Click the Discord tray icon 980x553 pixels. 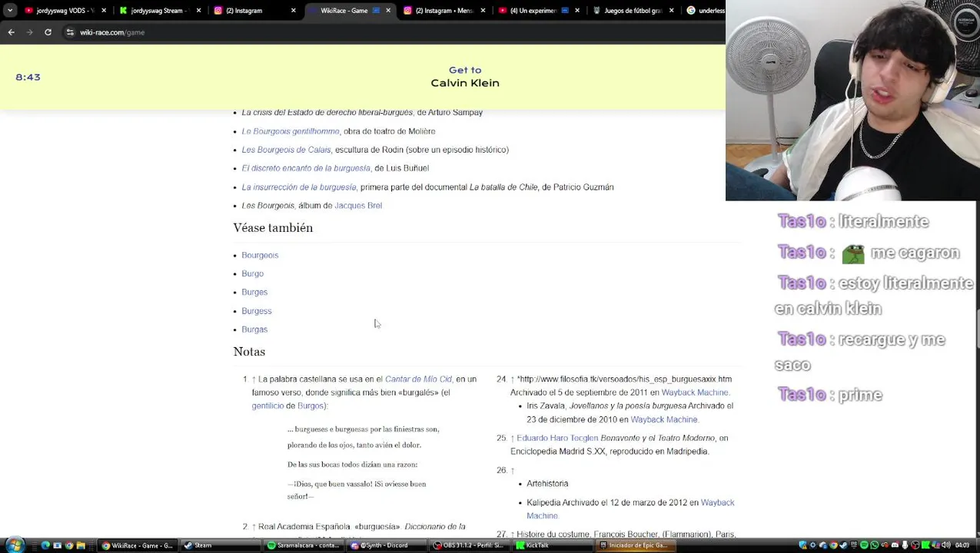point(896,545)
